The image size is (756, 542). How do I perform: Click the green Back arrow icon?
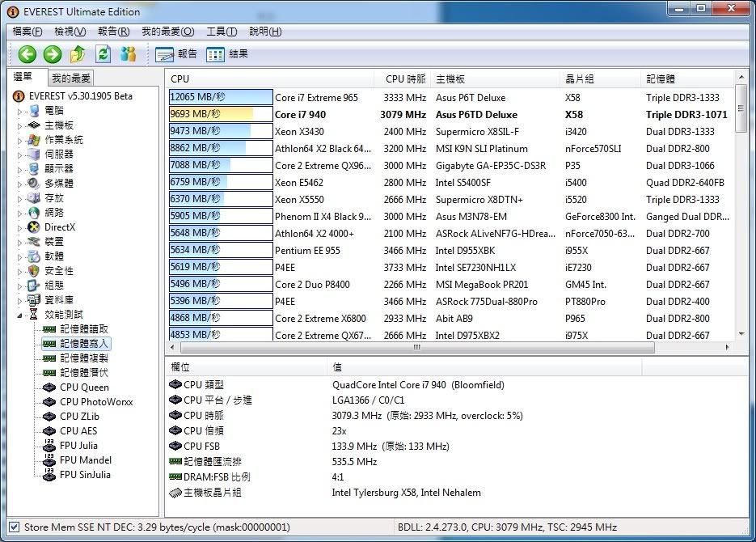[x=27, y=54]
